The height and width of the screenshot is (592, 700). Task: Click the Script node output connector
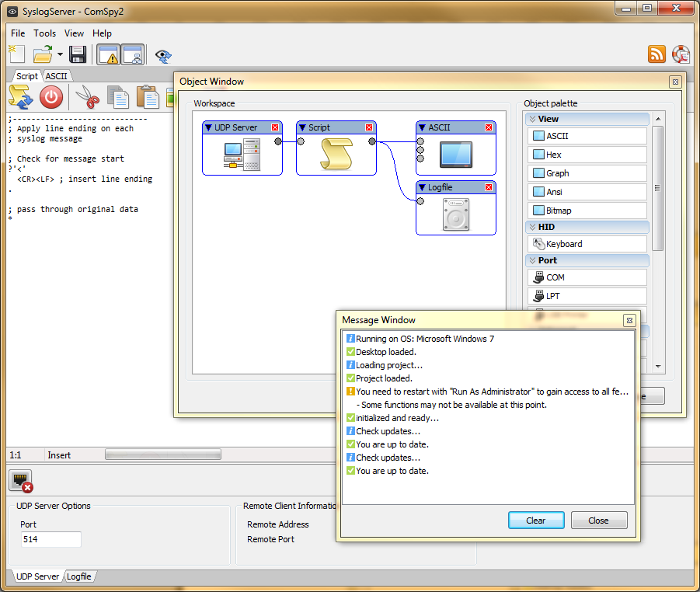(x=372, y=141)
